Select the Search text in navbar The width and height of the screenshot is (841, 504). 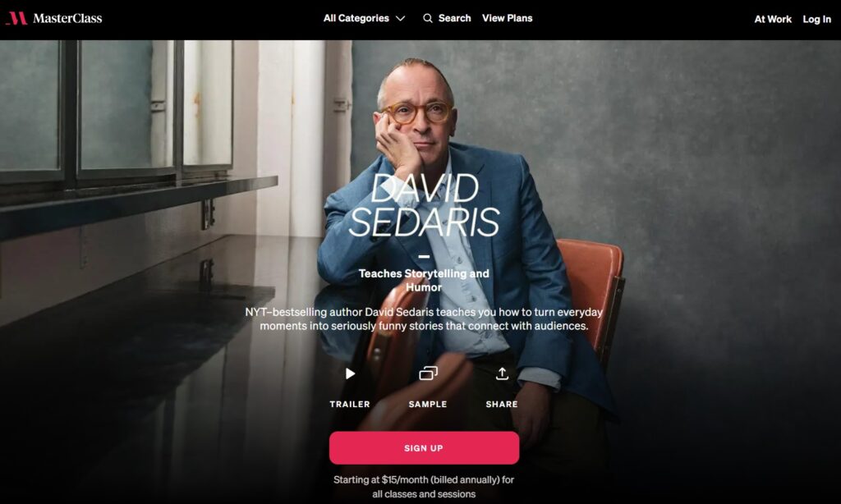[x=454, y=18]
